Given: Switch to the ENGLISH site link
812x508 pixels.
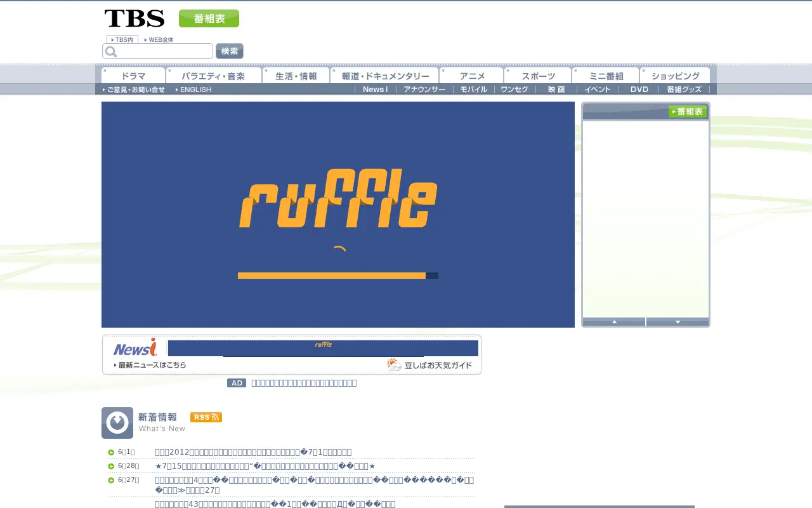Looking at the screenshot, I should pyautogui.click(x=193, y=90).
